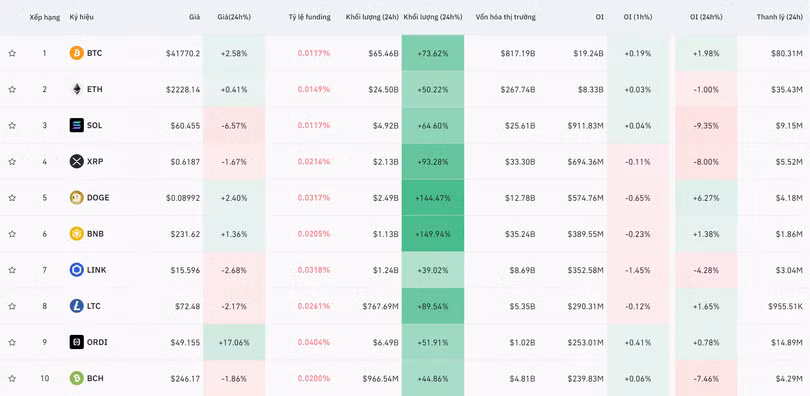Sort by Xếp hạng column header

coord(44,17)
